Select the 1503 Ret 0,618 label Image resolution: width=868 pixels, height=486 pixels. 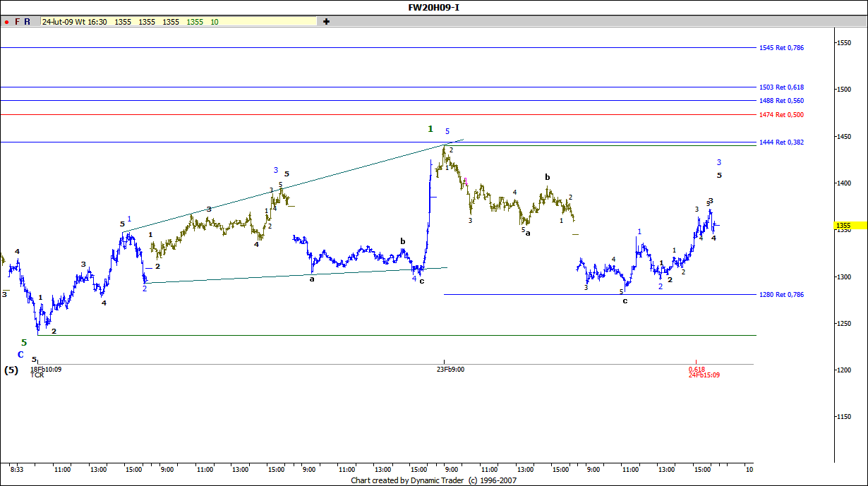[x=780, y=87]
